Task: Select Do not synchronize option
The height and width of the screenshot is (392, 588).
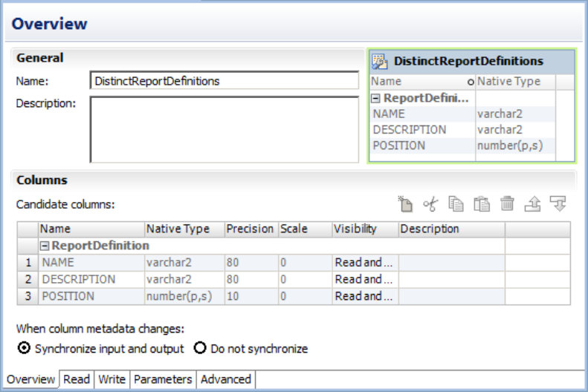Action: pyautogui.click(x=200, y=348)
